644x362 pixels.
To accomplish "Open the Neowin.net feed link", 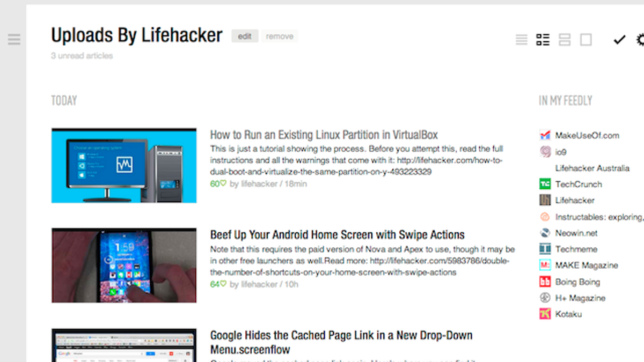I will pos(576,233).
